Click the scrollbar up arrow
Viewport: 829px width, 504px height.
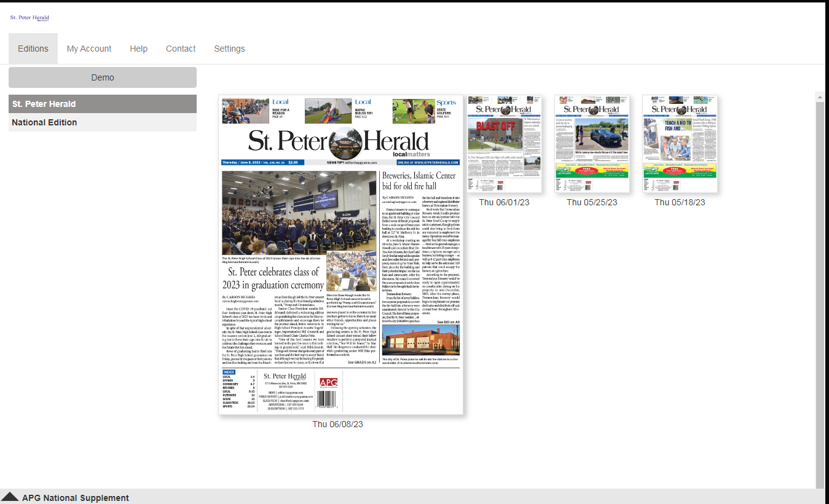(x=820, y=96)
